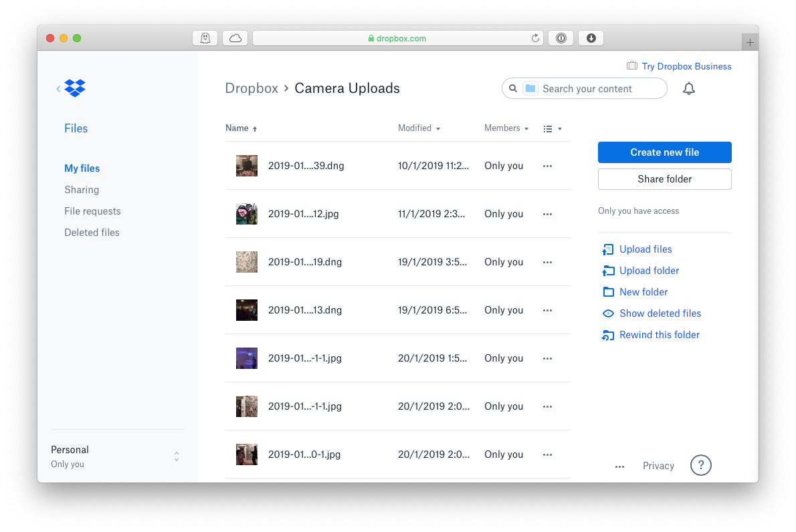Click the Upload folder link text
This screenshot has width=796, height=532.
(x=649, y=271)
